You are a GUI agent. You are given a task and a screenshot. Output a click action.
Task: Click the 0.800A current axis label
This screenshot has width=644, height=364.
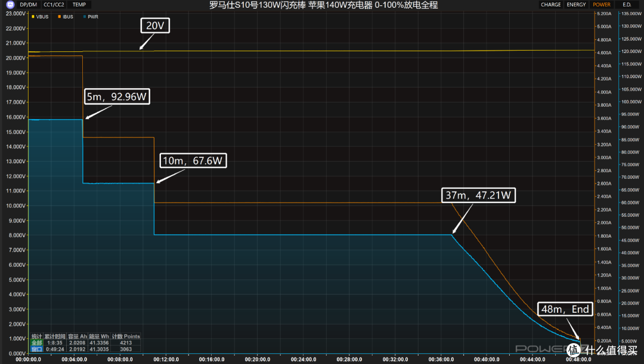(x=604, y=301)
